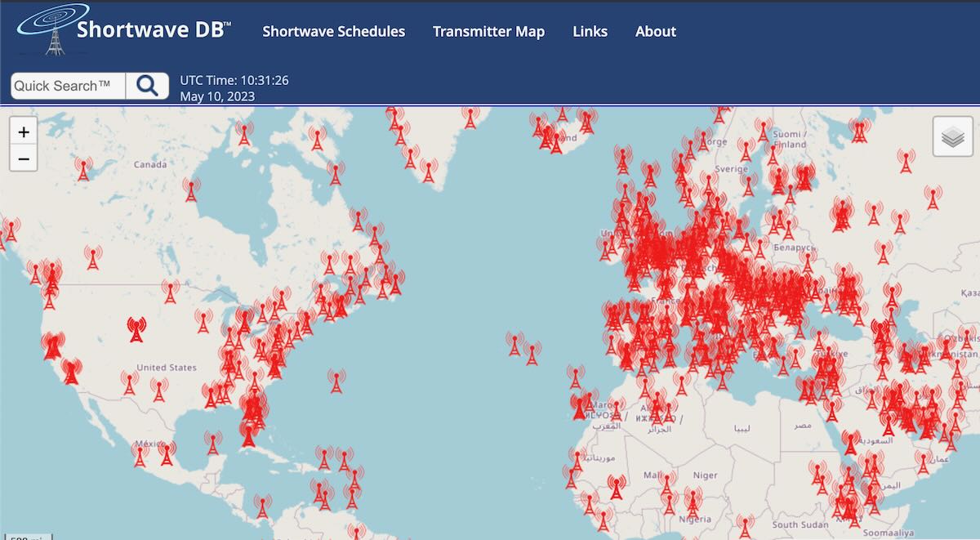Zoom out with the minus button
This screenshot has width=980, height=540.
coord(23,158)
